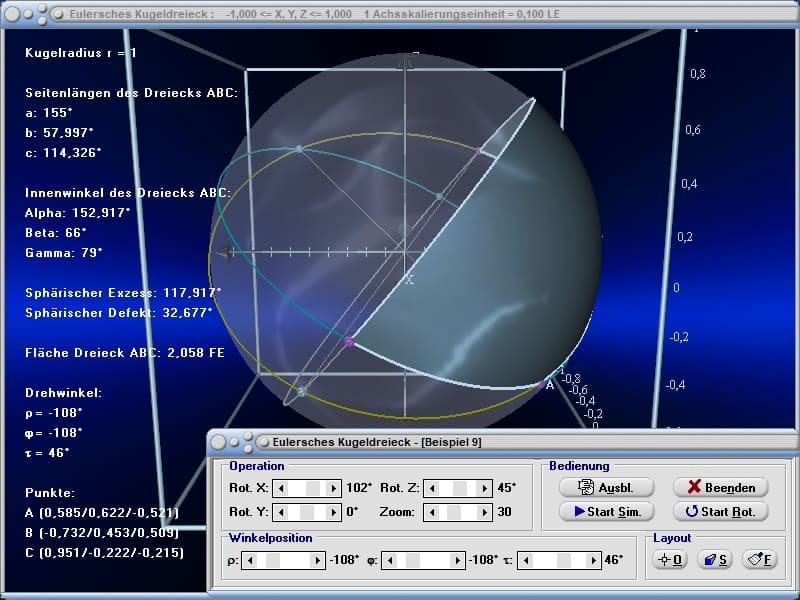
Task: Click the 'Sphärischer Defekt: 32,677°' line
Action: point(119,313)
